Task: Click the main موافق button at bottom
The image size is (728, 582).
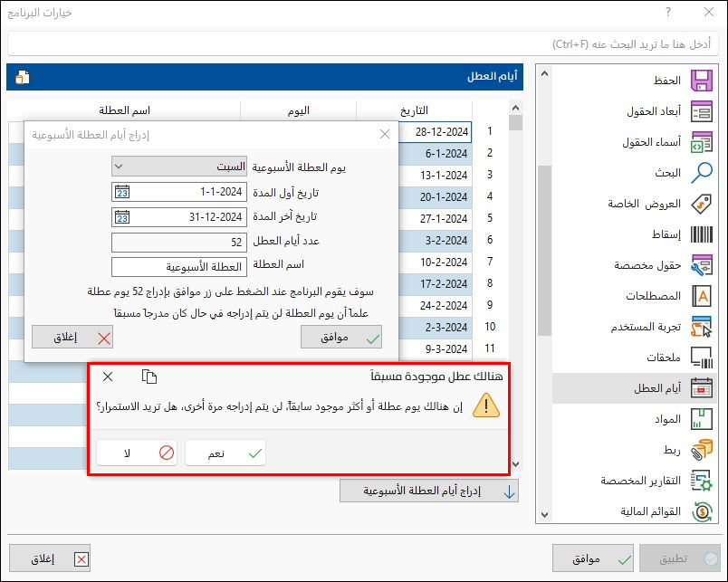Action: point(593,558)
